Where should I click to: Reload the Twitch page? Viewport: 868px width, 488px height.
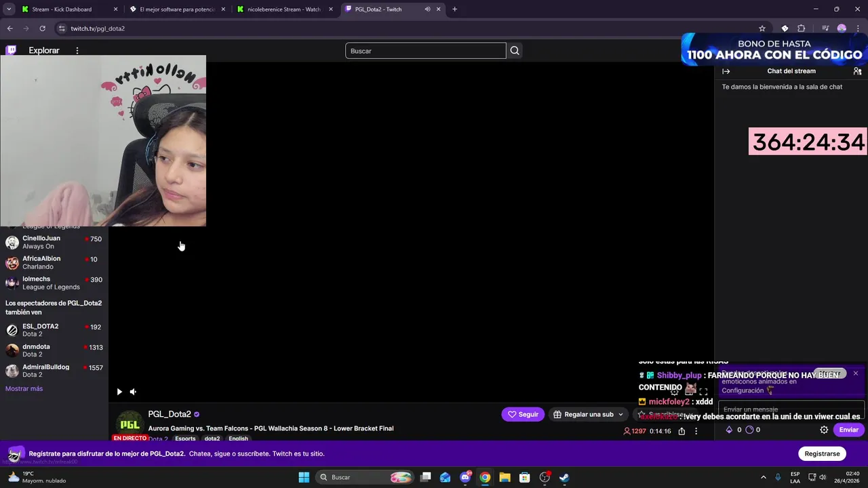(x=42, y=28)
